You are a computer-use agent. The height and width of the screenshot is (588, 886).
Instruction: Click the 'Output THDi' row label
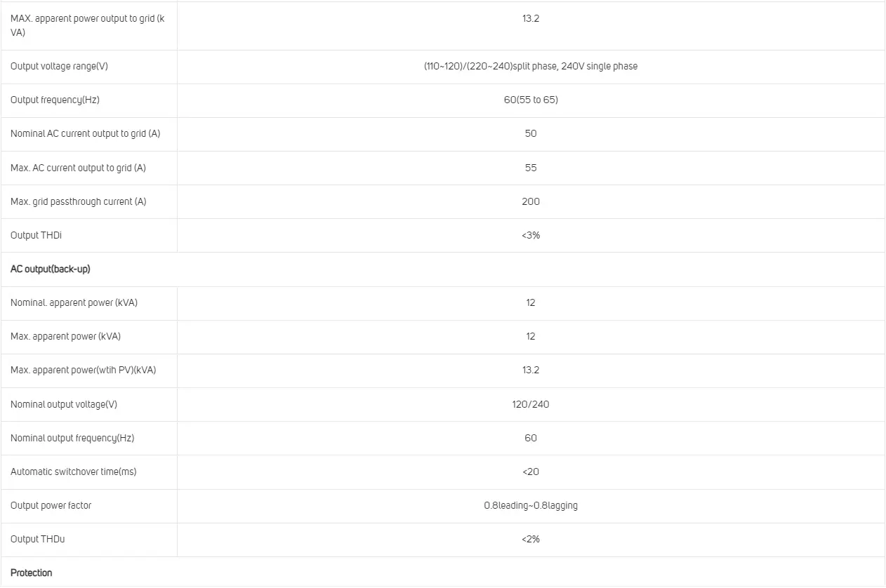36,235
